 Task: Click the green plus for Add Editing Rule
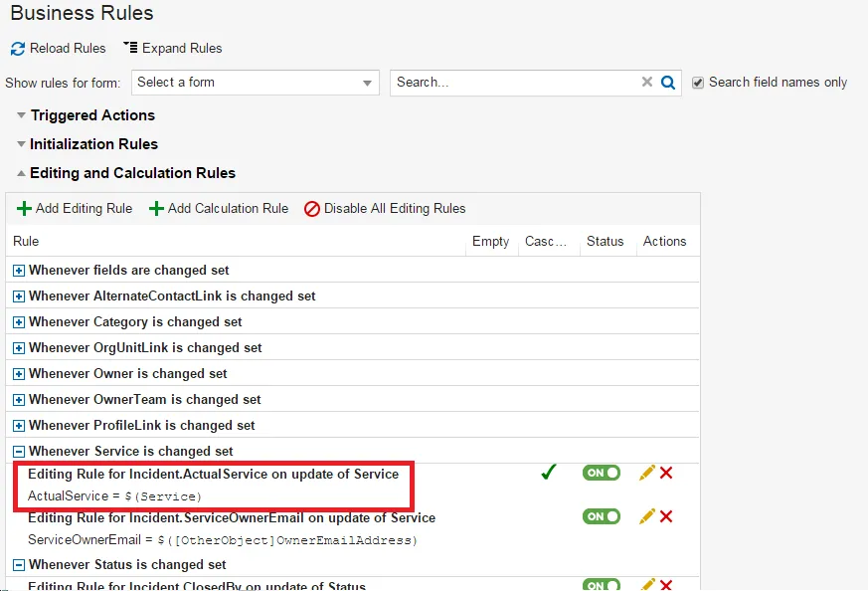pos(24,209)
